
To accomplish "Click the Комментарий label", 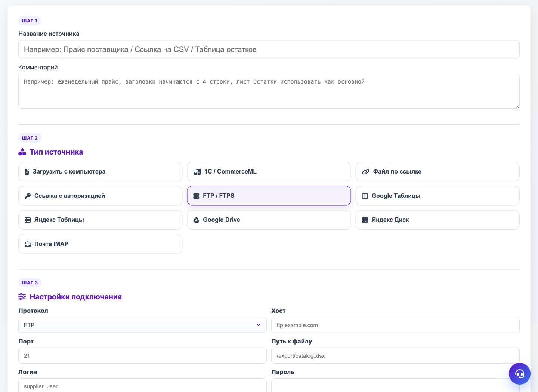I will [x=38, y=67].
